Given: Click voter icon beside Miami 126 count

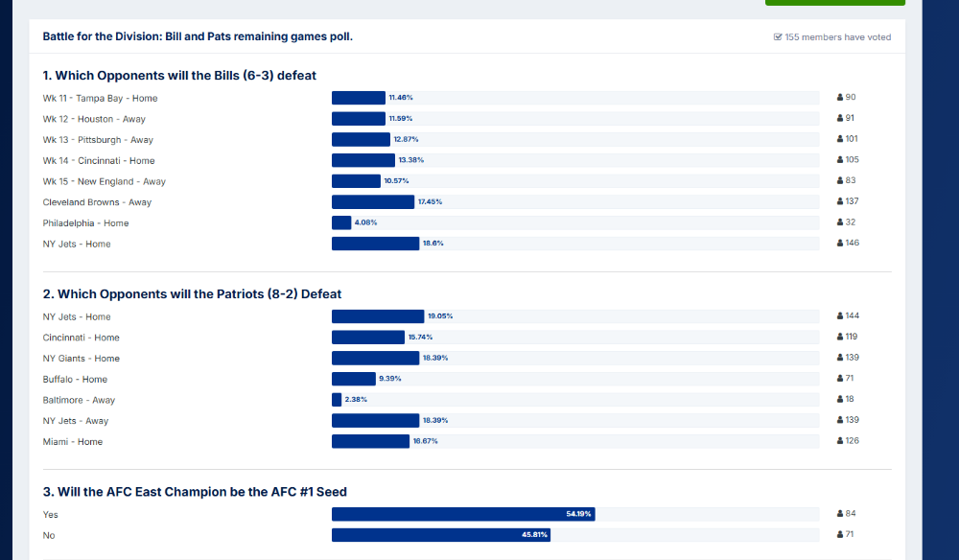Looking at the screenshot, I should pos(840,441).
